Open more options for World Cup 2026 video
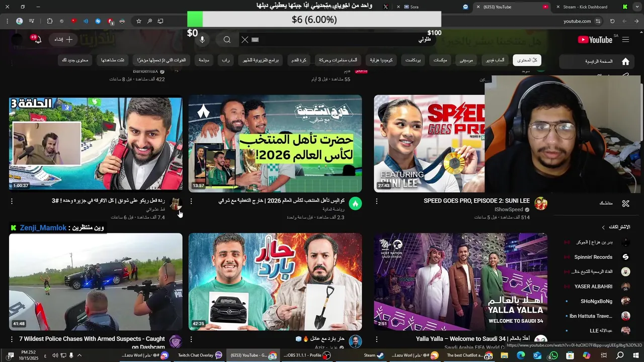 pyautogui.click(x=191, y=201)
